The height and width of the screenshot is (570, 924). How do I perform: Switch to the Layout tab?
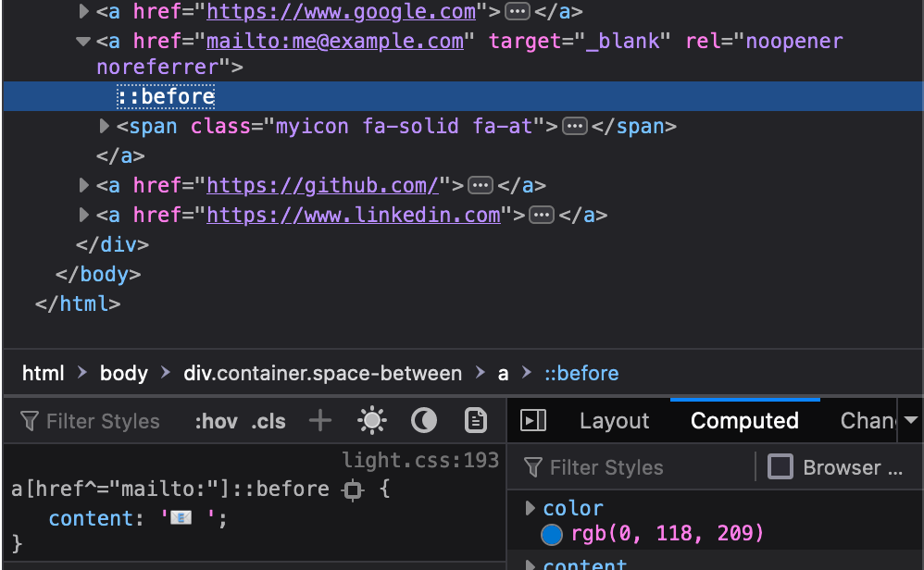(x=614, y=420)
